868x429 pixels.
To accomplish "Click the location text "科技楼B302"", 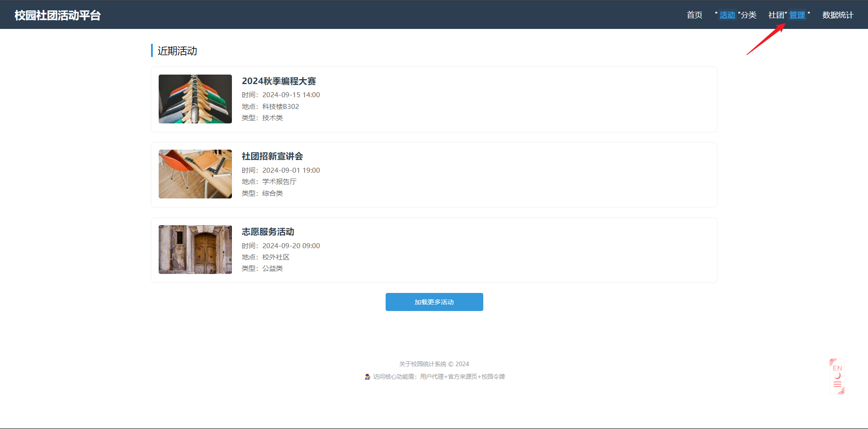I will 281,107.
